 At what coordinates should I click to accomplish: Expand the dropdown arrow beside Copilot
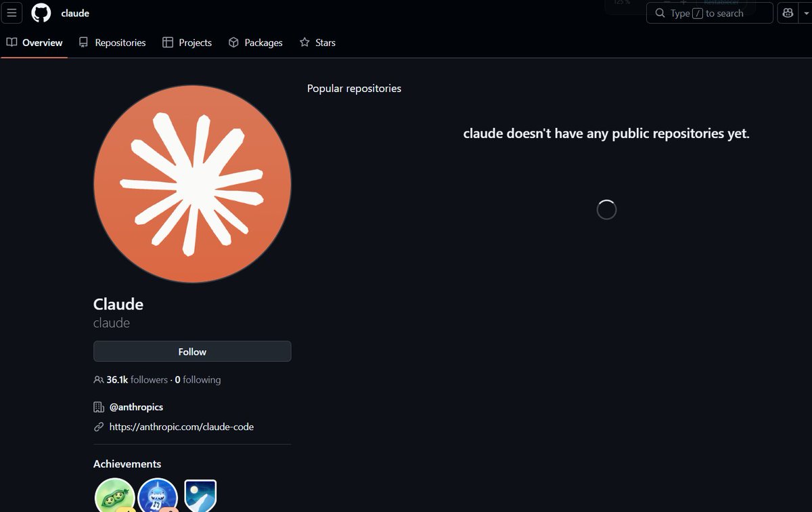click(x=805, y=13)
